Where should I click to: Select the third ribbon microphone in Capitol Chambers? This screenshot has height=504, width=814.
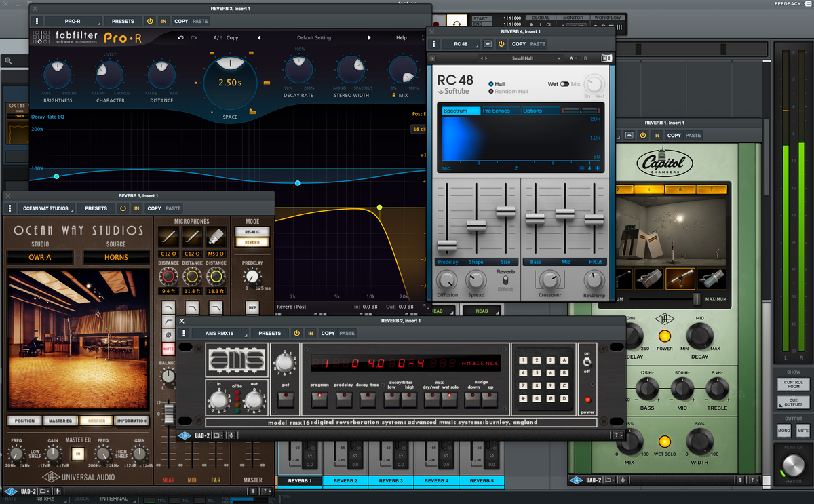pyautogui.click(x=680, y=279)
